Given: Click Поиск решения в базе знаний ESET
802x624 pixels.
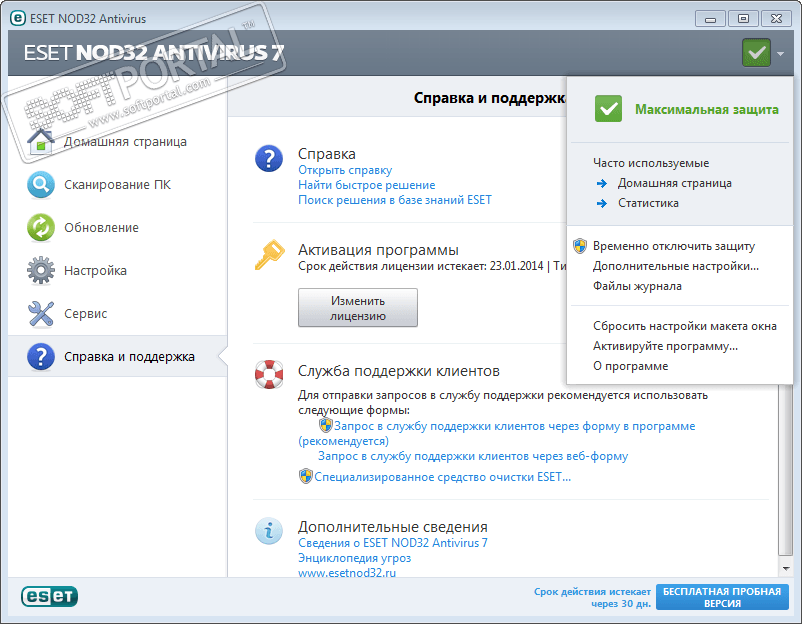Looking at the screenshot, I should pos(395,199).
